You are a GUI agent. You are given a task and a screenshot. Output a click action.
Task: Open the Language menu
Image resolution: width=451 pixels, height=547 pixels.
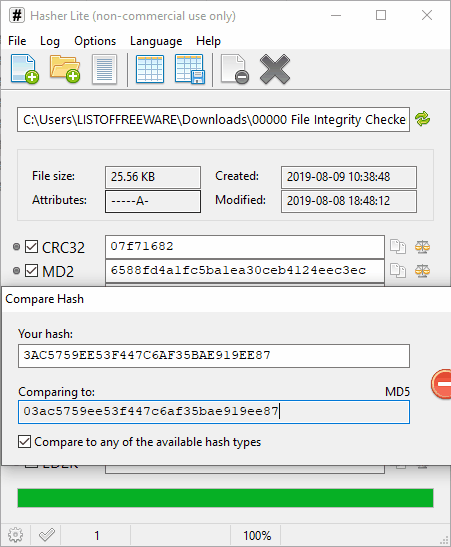pos(156,41)
